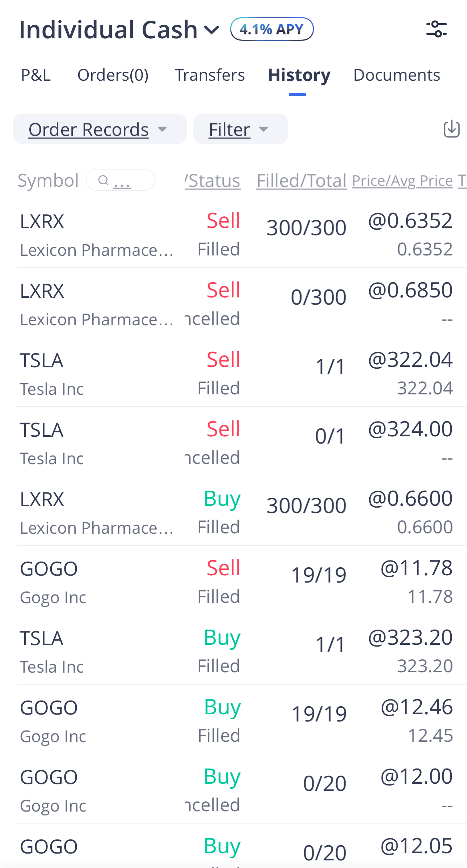The height and width of the screenshot is (868, 467).
Task: Open cancelled GOGO buy order at 12.00
Action: coord(235,789)
